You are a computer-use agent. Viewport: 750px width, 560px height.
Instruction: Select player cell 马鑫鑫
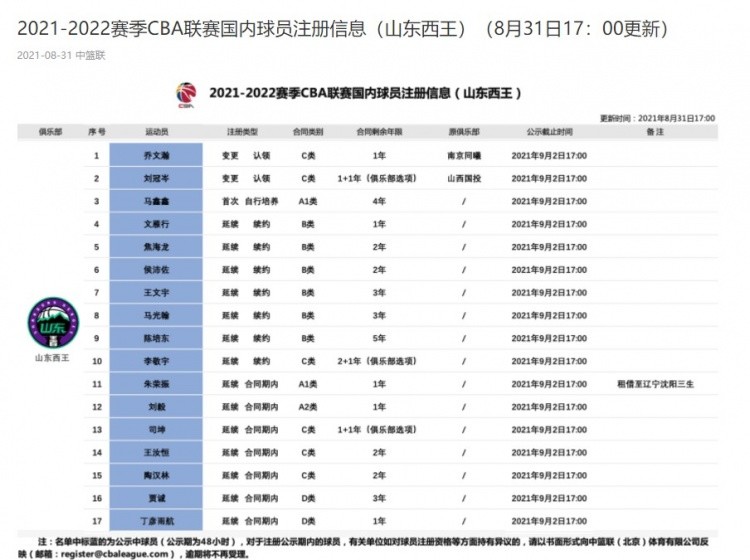(x=156, y=201)
